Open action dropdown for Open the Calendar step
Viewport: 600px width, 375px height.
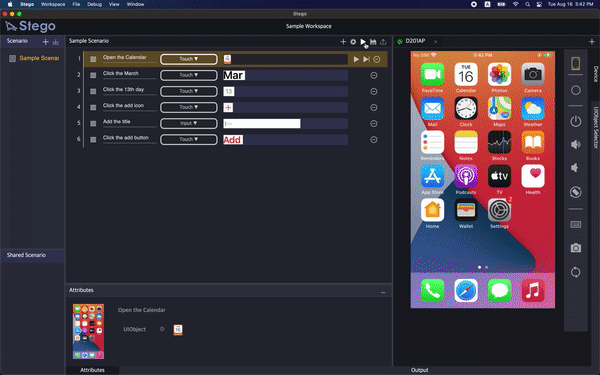(189, 59)
